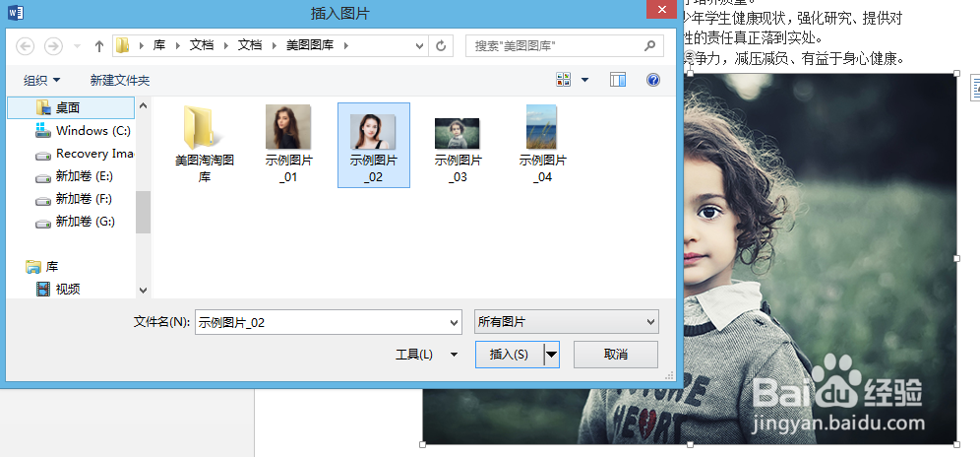This screenshot has height=457, width=980.
Task: Select Recovery Image drive
Action: coord(84,154)
